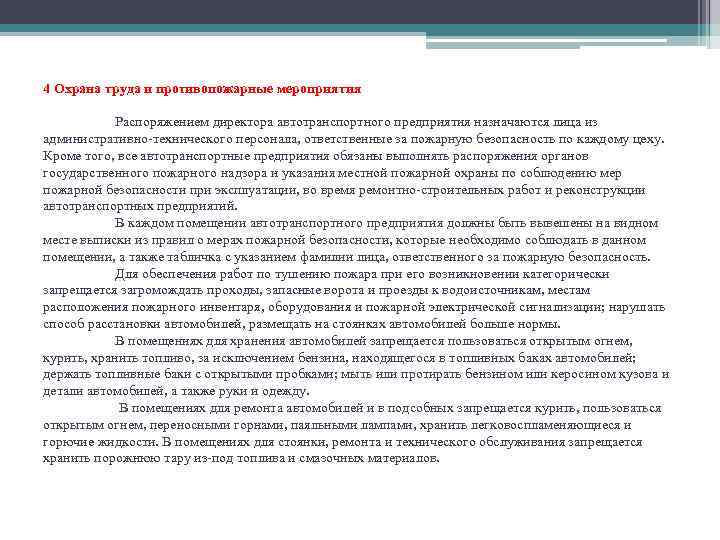Click the heading "4 Охрана труда и противопожарные мероприятия"

point(202,89)
